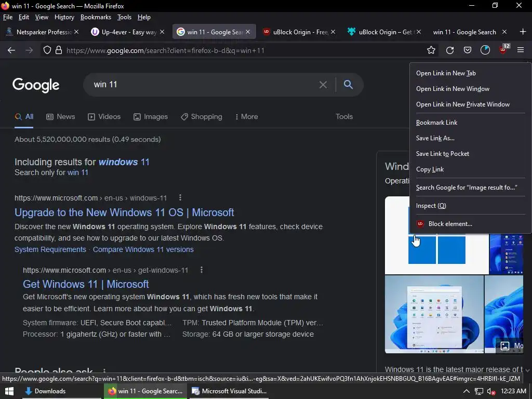This screenshot has height=399, width=532.
Task: Open options dots for microsoft.com windows-11 result
Action: [x=180, y=197]
